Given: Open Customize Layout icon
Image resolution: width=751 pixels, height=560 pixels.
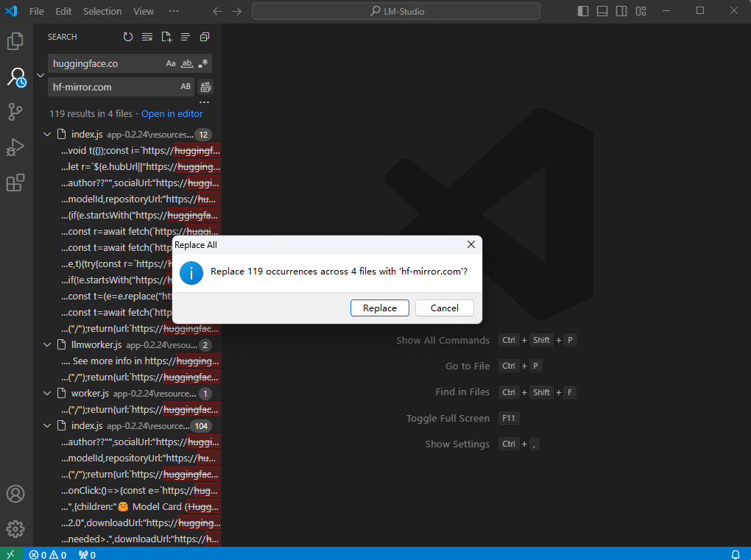Looking at the screenshot, I should click(641, 11).
